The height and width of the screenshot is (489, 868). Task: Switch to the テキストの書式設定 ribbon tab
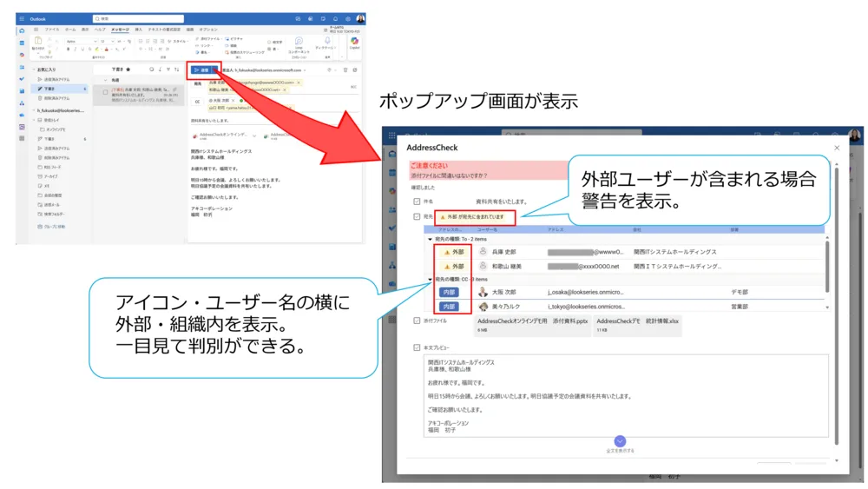(164, 30)
